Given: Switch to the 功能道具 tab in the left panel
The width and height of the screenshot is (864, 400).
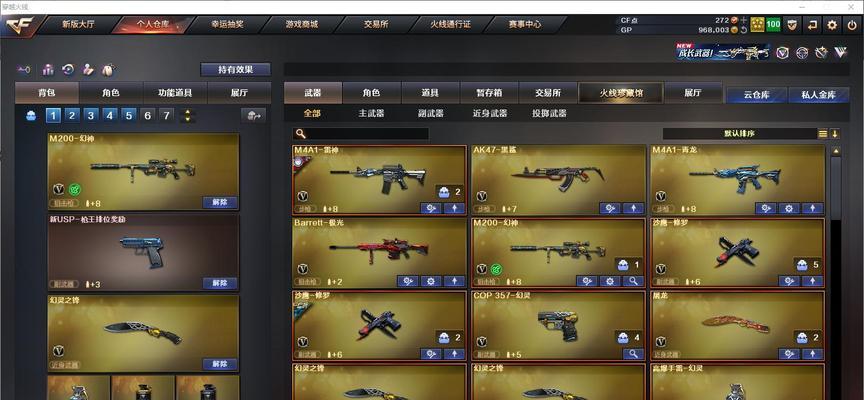Looking at the screenshot, I should click(x=175, y=93).
